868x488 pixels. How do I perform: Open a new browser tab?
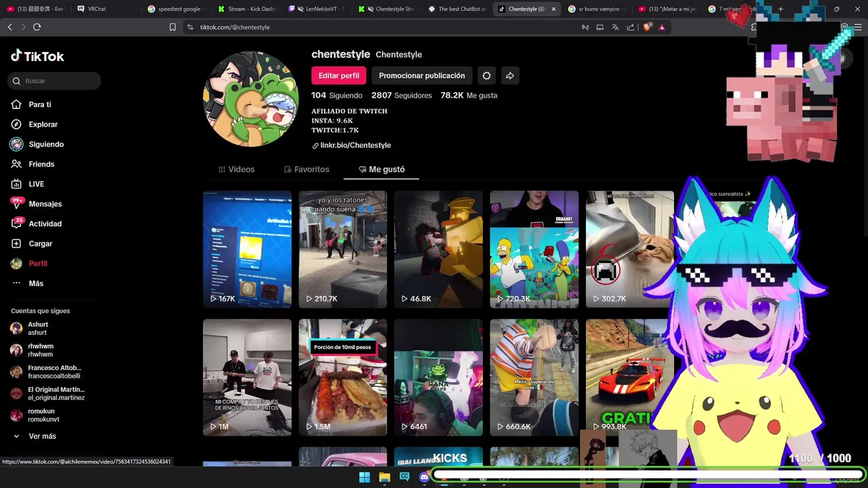pyautogui.click(x=781, y=9)
